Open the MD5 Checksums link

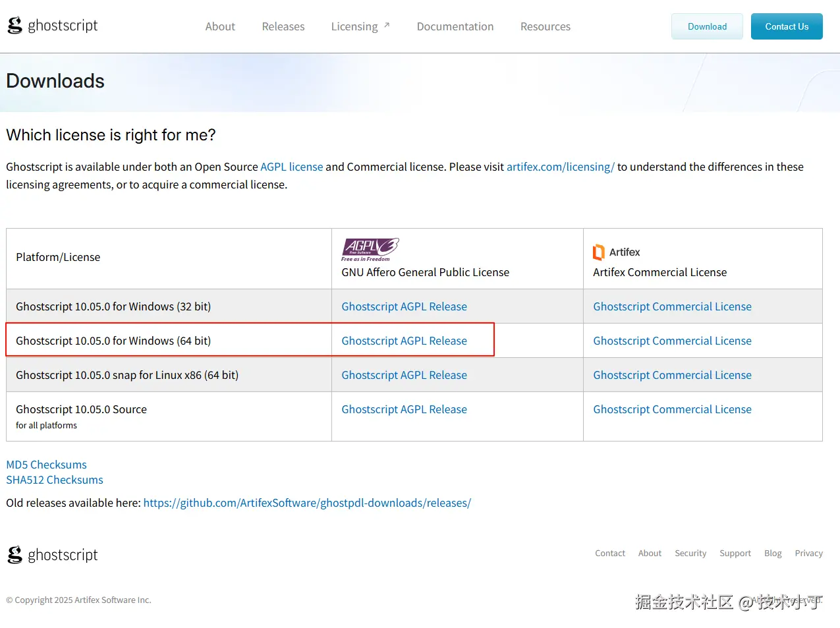(x=46, y=465)
